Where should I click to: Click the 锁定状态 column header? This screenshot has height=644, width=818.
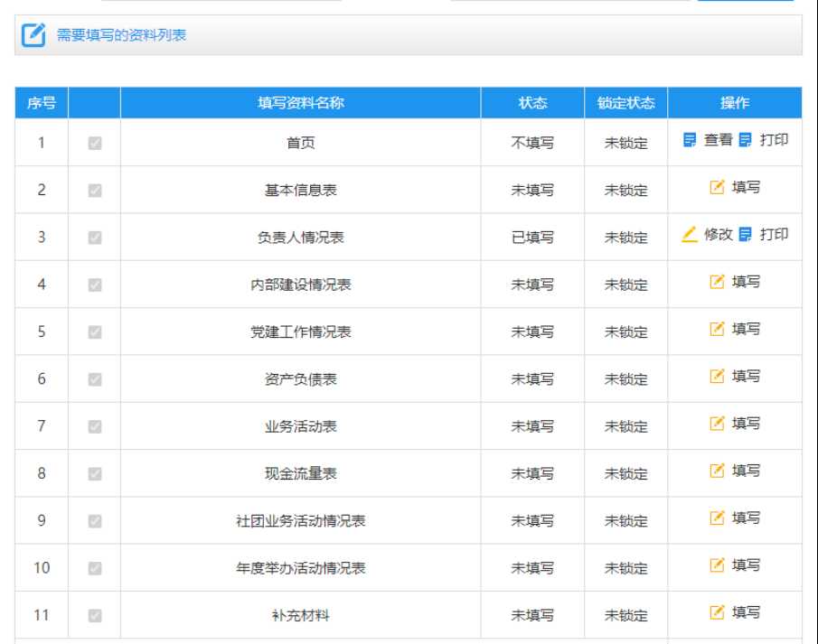coord(625,103)
